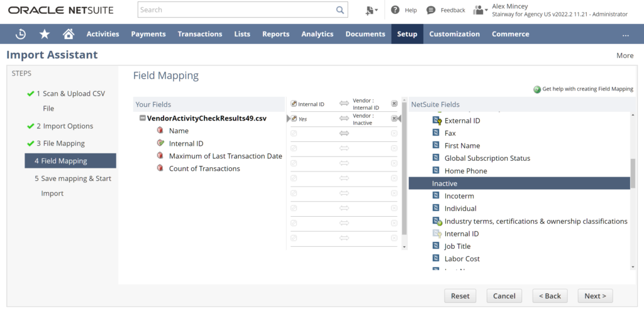This screenshot has width=644, height=311.
Task: Click the First Name field icon
Action: (436, 146)
